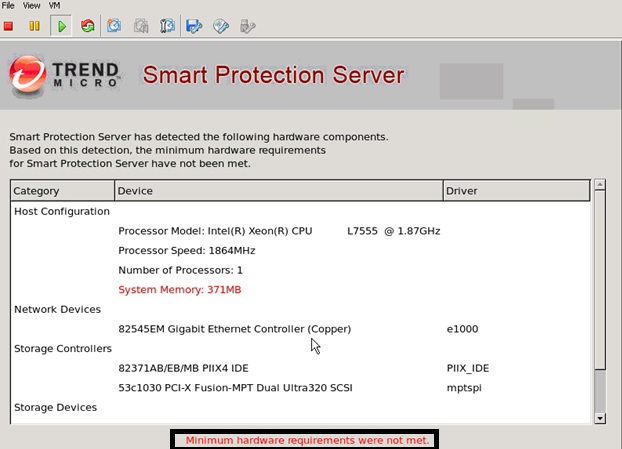
Task: Click the grayed-out revert snapshot icon
Action: point(142,26)
